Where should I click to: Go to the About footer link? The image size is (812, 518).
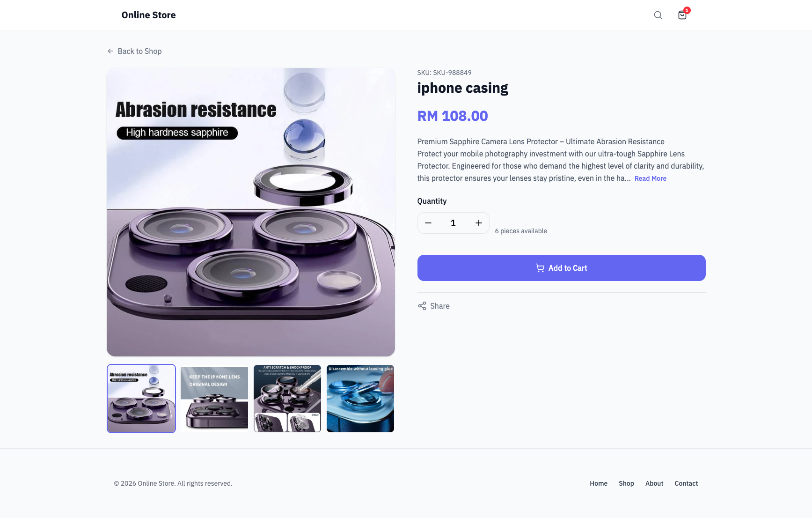(654, 483)
